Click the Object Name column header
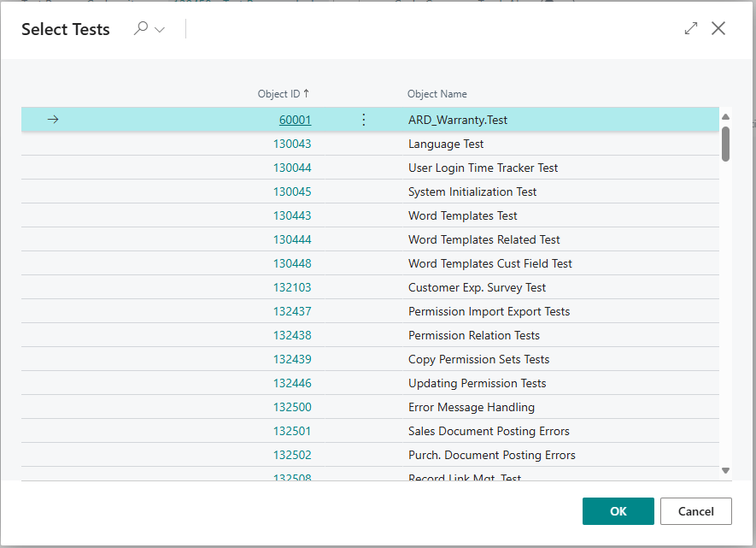Image resolution: width=756 pixels, height=548 pixels. point(437,94)
